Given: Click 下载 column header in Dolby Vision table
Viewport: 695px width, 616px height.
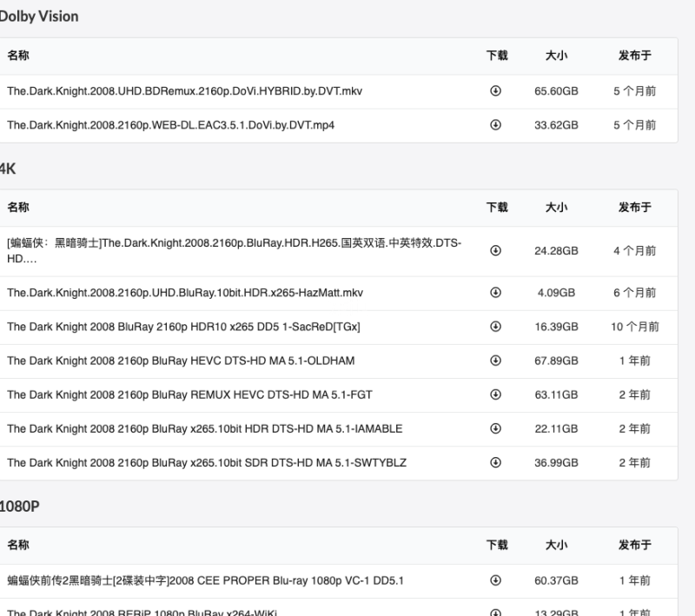Looking at the screenshot, I should [496, 56].
